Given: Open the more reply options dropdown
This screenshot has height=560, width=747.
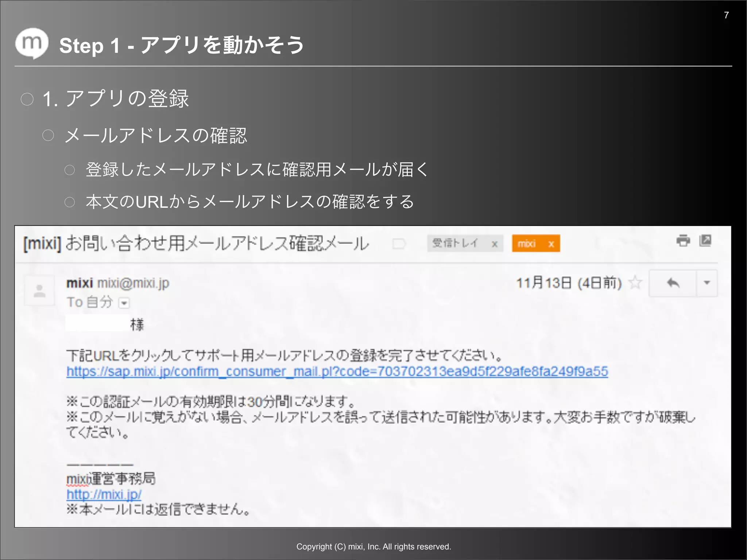Looking at the screenshot, I should (x=707, y=283).
